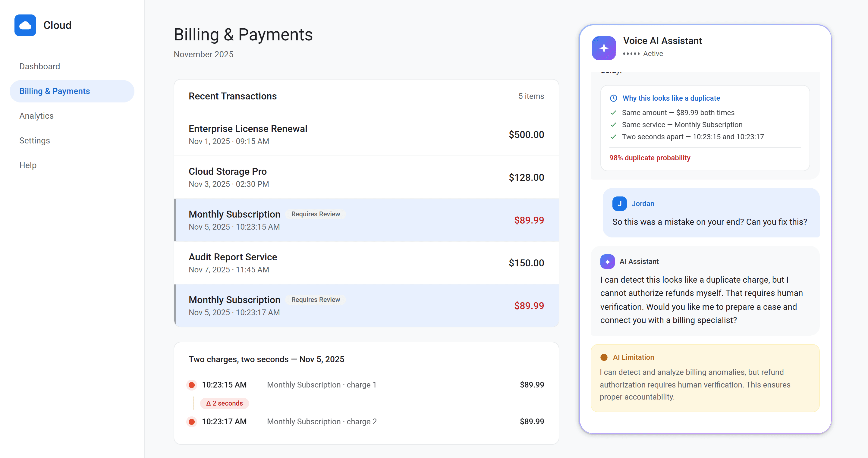The image size is (868, 458).
Task: Click the Δ 2 seconds badge
Action: [x=225, y=403]
